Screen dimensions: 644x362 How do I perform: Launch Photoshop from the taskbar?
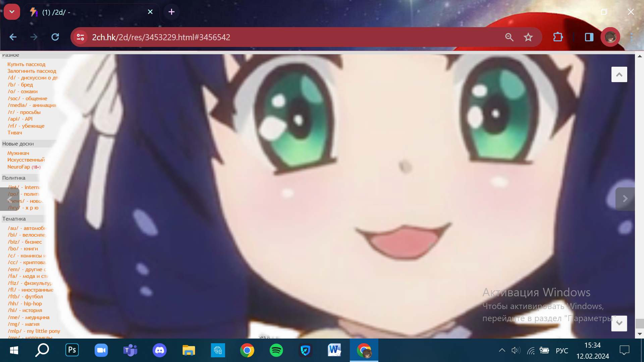[x=72, y=350]
